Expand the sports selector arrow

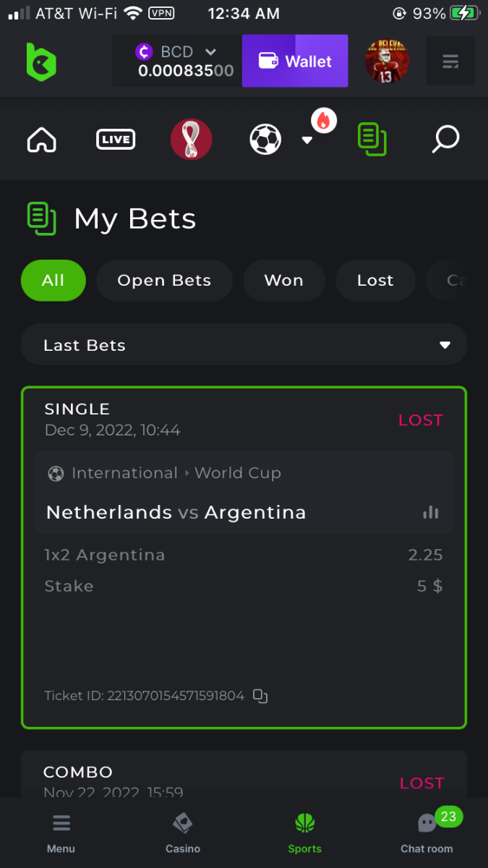point(307,140)
